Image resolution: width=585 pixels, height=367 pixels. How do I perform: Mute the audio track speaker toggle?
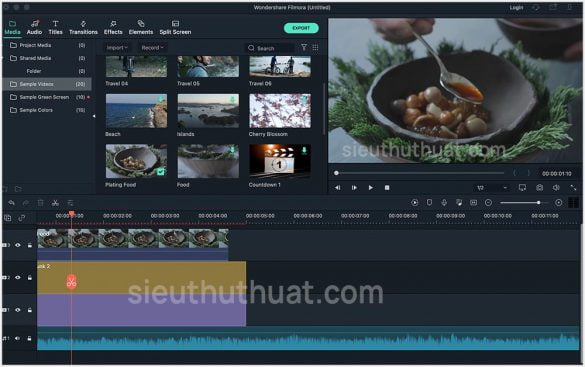[x=18, y=338]
